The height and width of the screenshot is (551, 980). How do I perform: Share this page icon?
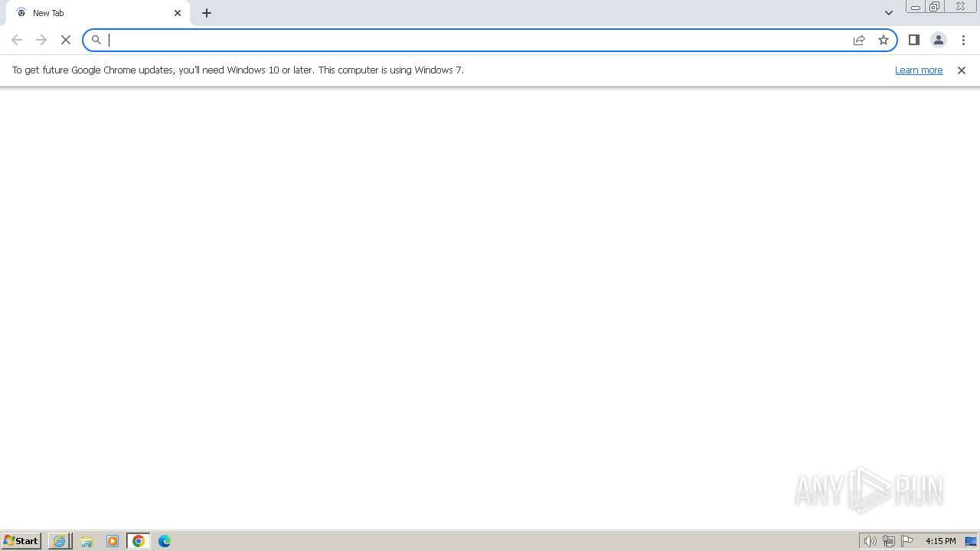[x=859, y=40]
